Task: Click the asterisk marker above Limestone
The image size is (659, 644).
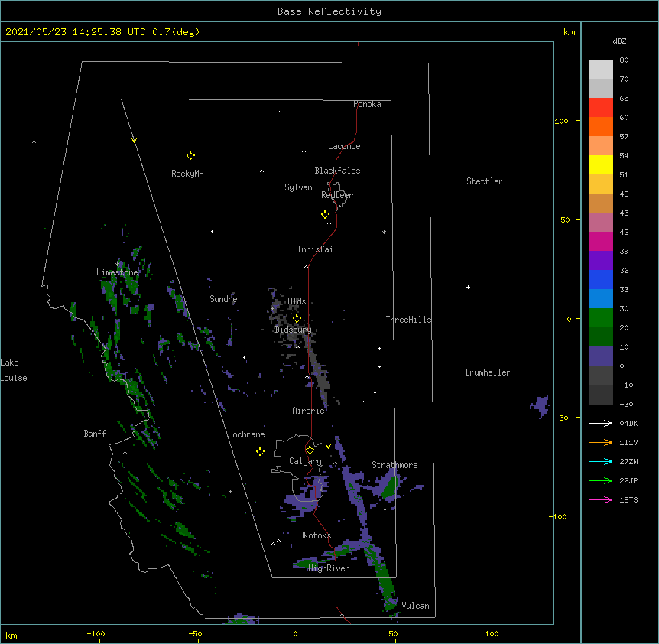Action: [118, 264]
